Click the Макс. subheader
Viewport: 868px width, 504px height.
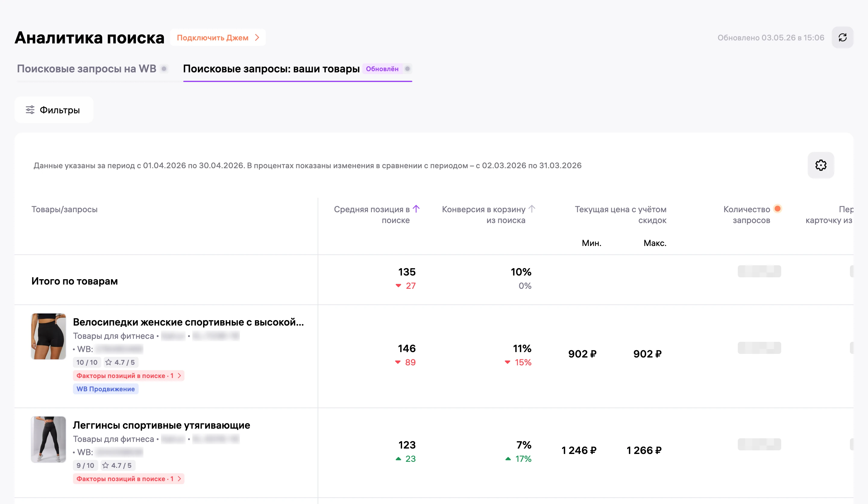pyautogui.click(x=655, y=243)
